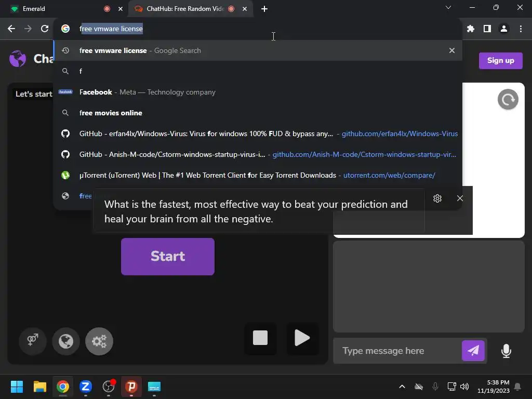Open the gender filter icon
The image size is (532, 399).
click(33, 341)
